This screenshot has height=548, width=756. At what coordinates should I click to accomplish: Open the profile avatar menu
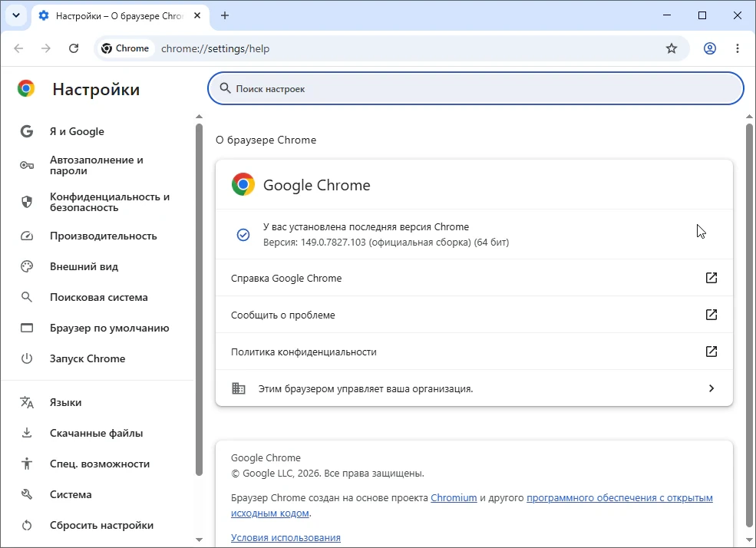[710, 48]
